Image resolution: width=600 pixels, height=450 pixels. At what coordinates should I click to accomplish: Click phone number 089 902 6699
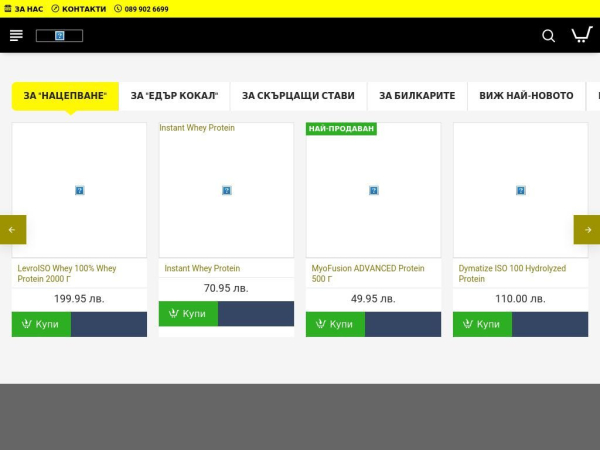coord(141,9)
